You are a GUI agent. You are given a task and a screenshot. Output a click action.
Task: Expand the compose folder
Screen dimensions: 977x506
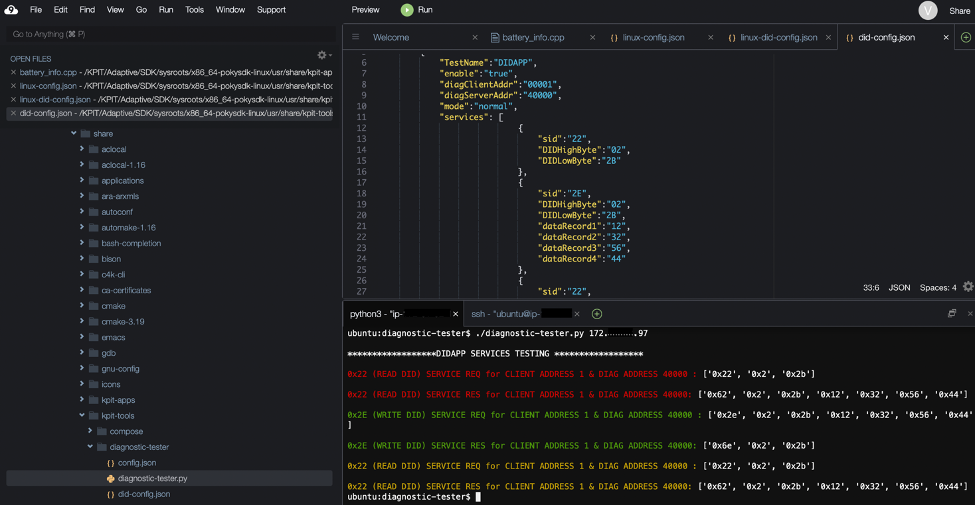pos(90,431)
